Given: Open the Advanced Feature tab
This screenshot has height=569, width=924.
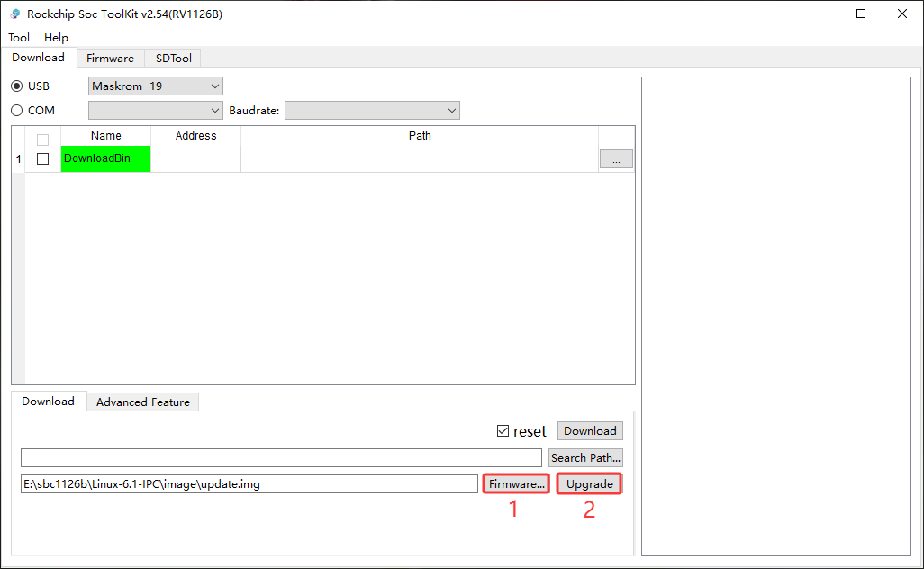Looking at the screenshot, I should tap(142, 402).
